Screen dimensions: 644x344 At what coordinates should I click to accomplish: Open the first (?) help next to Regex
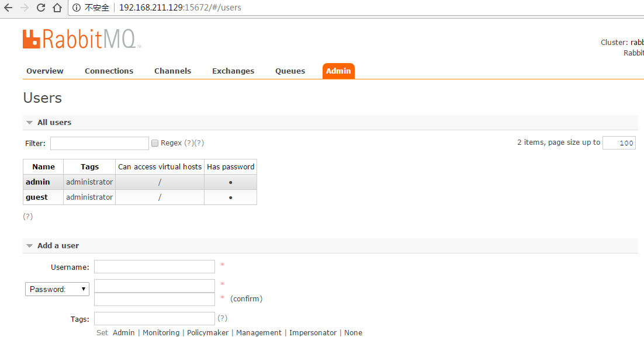coord(189,143)
